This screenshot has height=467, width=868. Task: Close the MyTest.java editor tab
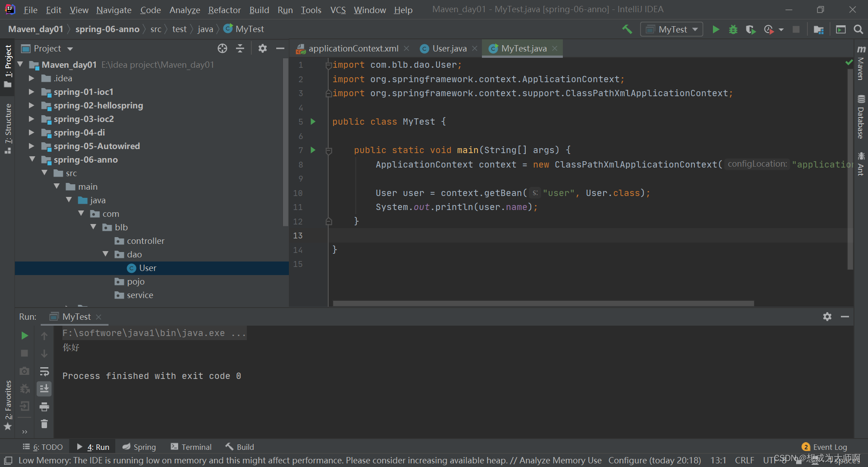[x=555, y=48]
